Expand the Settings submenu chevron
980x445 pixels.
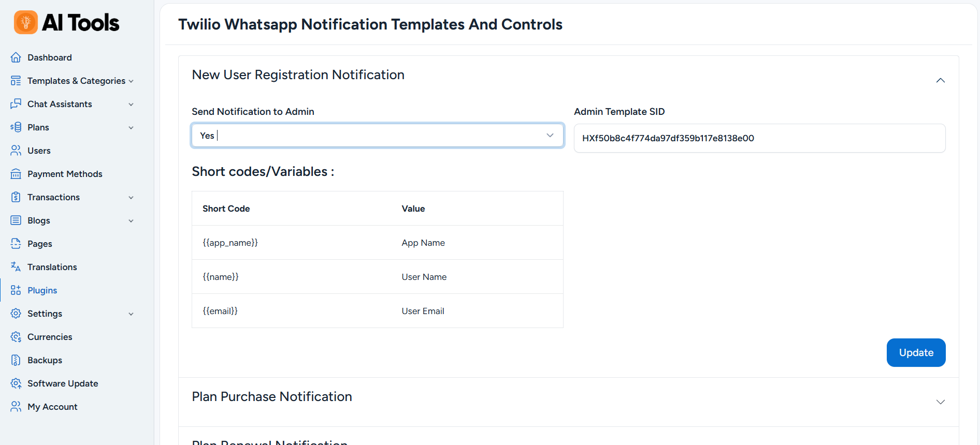pyautogui.click(x=131, y=314)
